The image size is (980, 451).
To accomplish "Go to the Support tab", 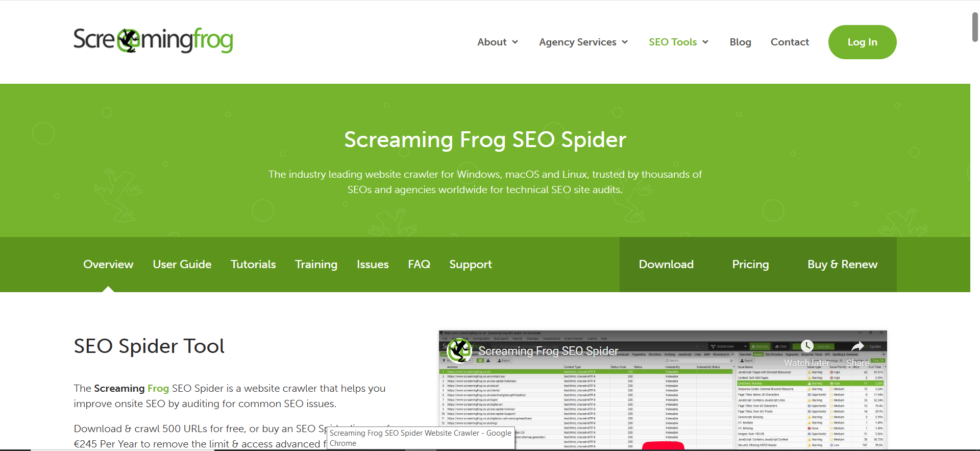I will tap(471, 264).
